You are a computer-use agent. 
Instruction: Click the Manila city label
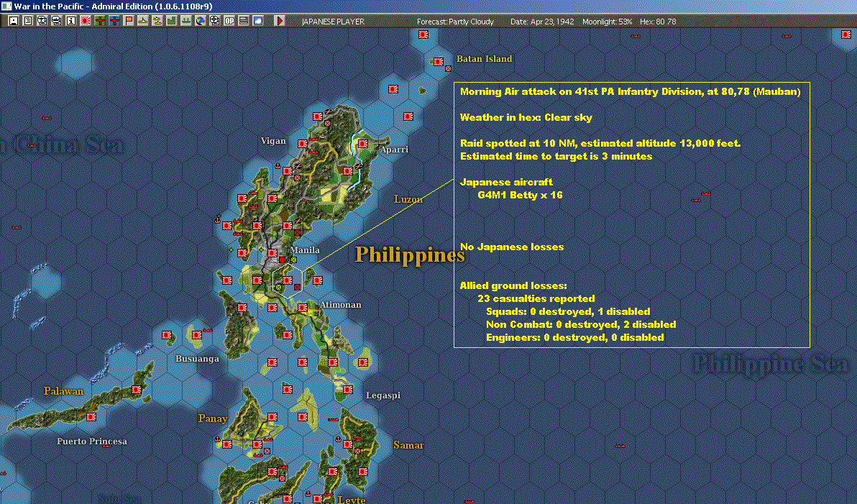304,249
